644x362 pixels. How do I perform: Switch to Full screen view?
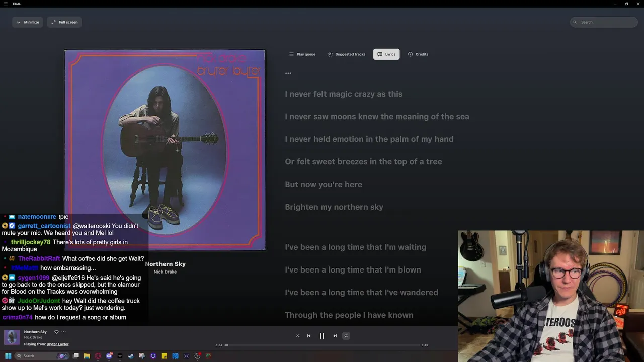click(64, 22)
